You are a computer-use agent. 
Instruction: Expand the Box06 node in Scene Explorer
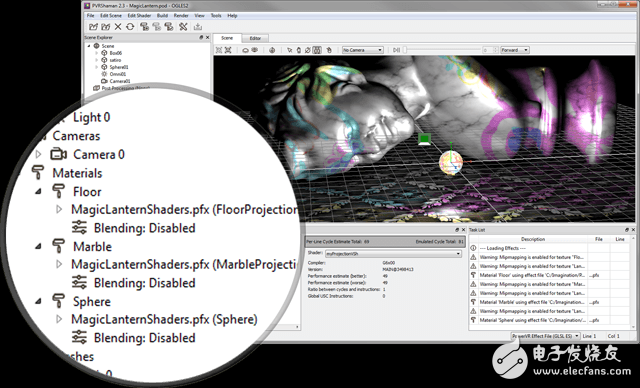pos(97,53)
